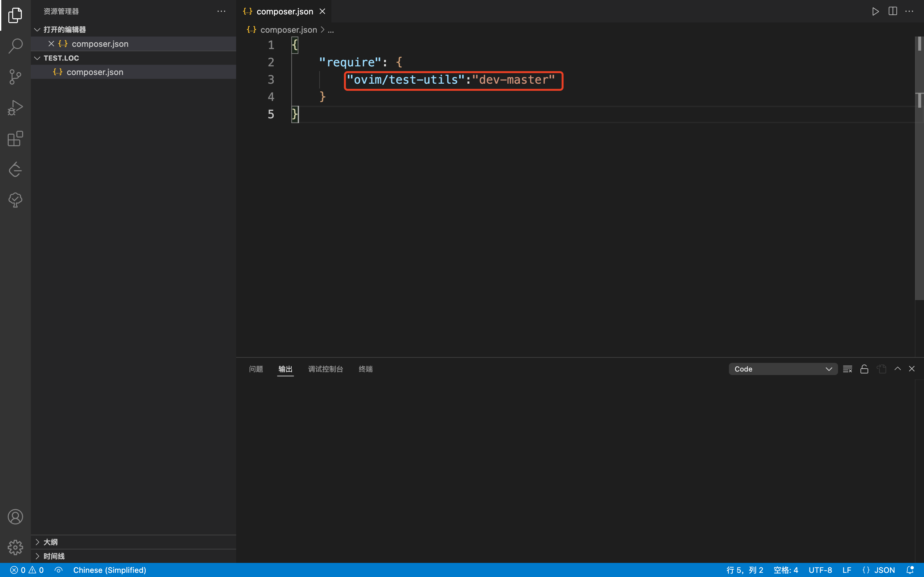Open the Extensions view

(15, 138)
